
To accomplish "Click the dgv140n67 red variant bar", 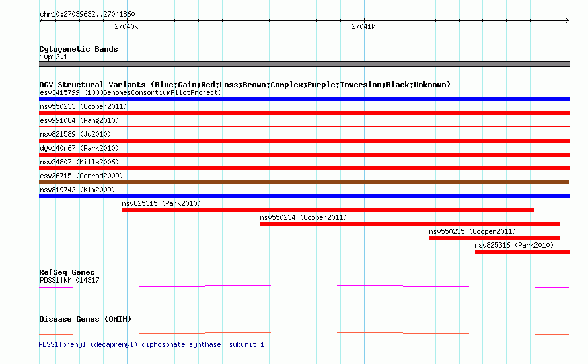I will click(304, 155).
